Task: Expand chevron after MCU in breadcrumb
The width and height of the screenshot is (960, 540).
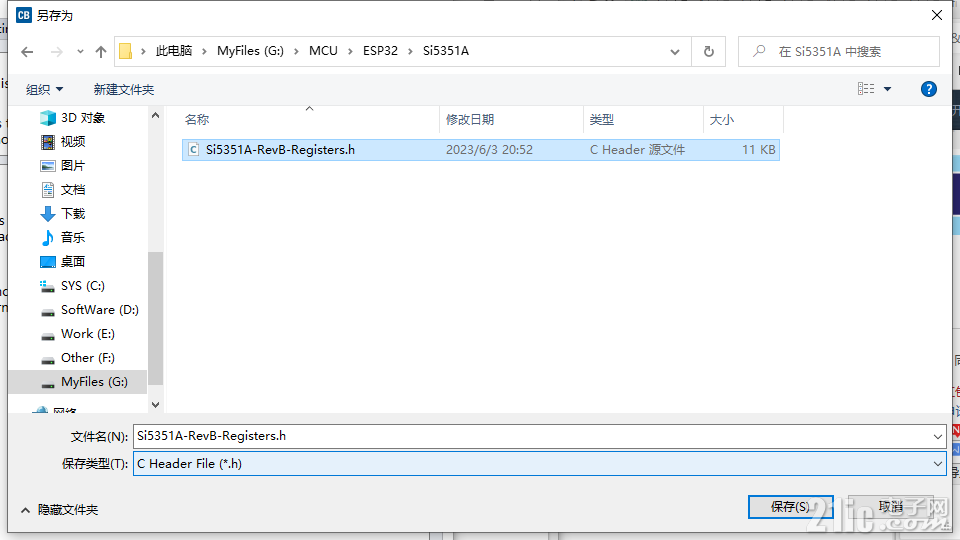Action: [x=350, y=51]
